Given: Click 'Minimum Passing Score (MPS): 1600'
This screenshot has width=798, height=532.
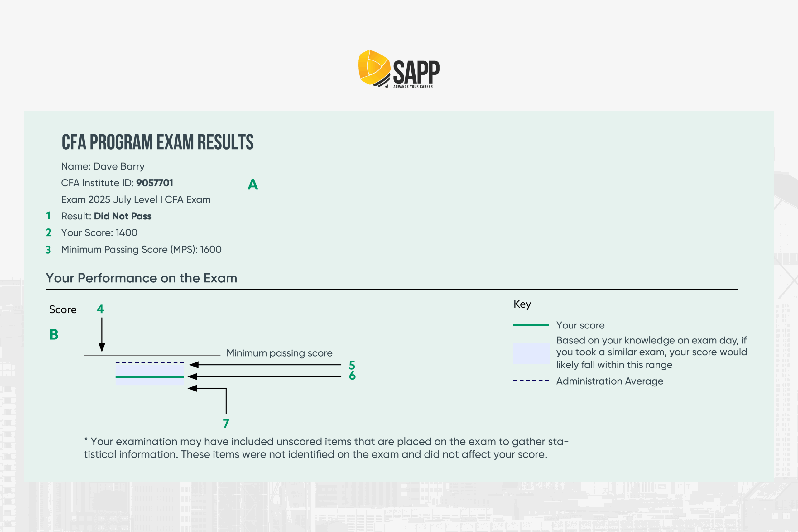Looking at the screenshot, I should point(141,249).
